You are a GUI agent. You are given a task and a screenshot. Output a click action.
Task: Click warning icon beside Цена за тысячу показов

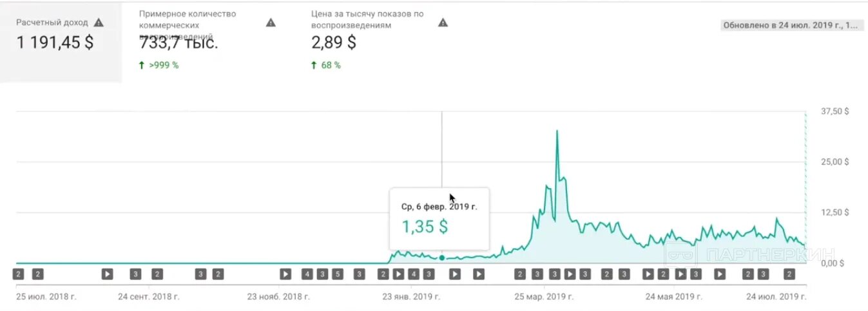443,23
